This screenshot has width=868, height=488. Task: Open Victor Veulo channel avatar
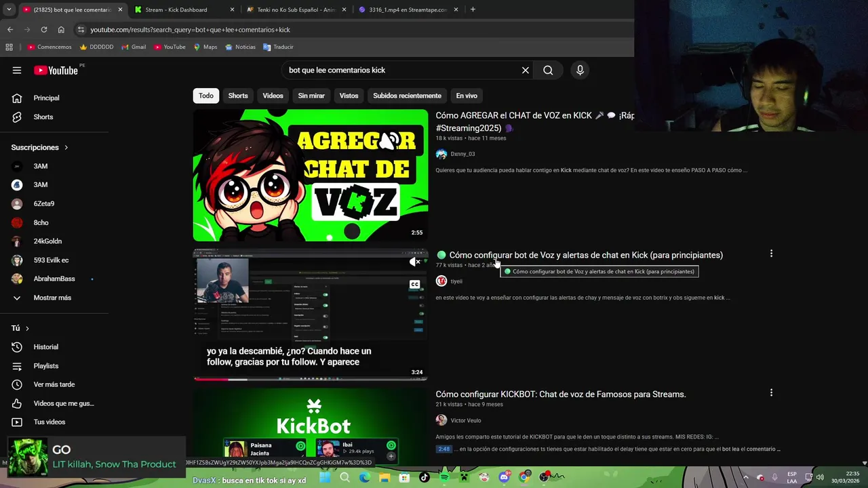(441, 420)
